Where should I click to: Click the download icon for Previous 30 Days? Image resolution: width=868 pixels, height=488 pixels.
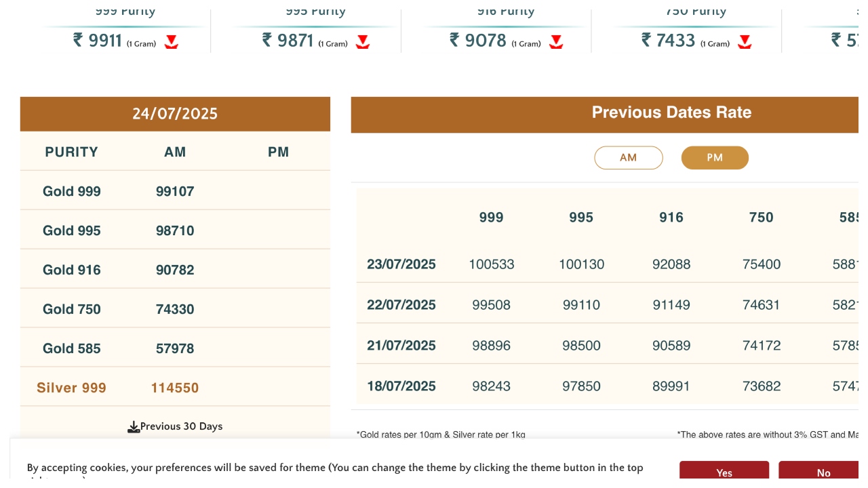click(134, 427)
